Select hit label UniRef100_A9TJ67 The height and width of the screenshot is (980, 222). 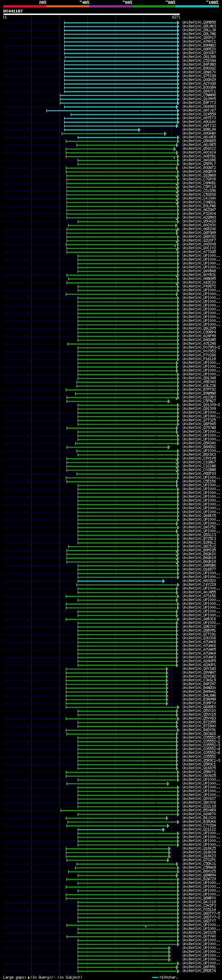[199, 110]
